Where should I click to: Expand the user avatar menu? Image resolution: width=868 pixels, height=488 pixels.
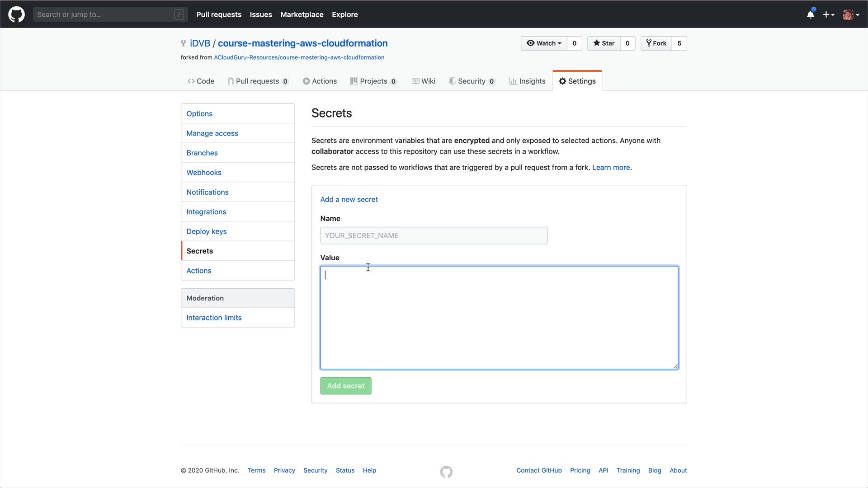tap(851, 14)
